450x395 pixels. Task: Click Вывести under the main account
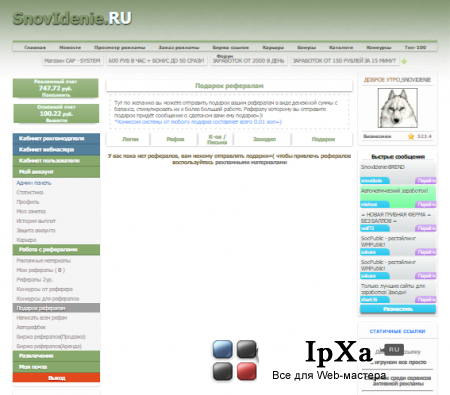pyautogui.click(x=56, y=120)
